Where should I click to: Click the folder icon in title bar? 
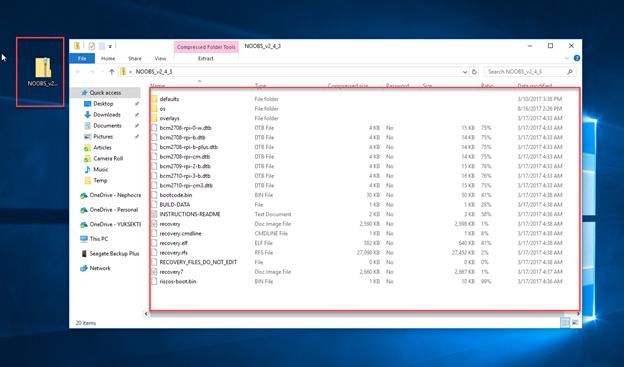77,46
